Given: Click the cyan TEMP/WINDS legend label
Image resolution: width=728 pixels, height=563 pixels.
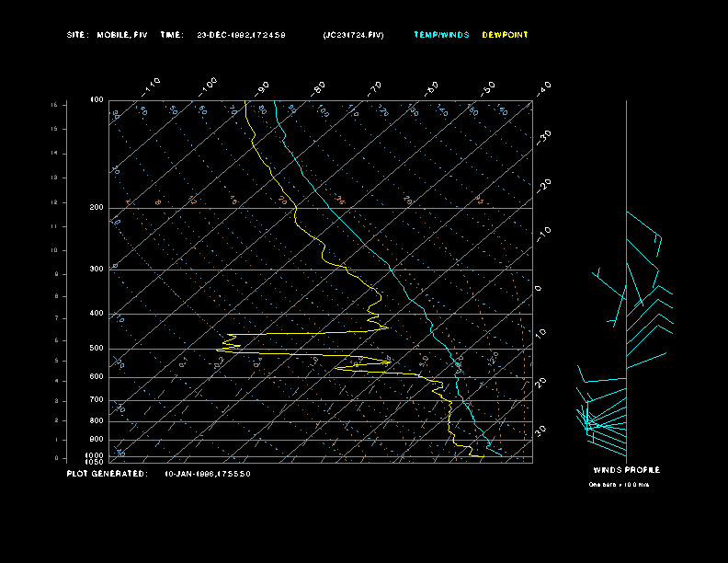Looking at the screenshot, I should click(x=441, y=35).
